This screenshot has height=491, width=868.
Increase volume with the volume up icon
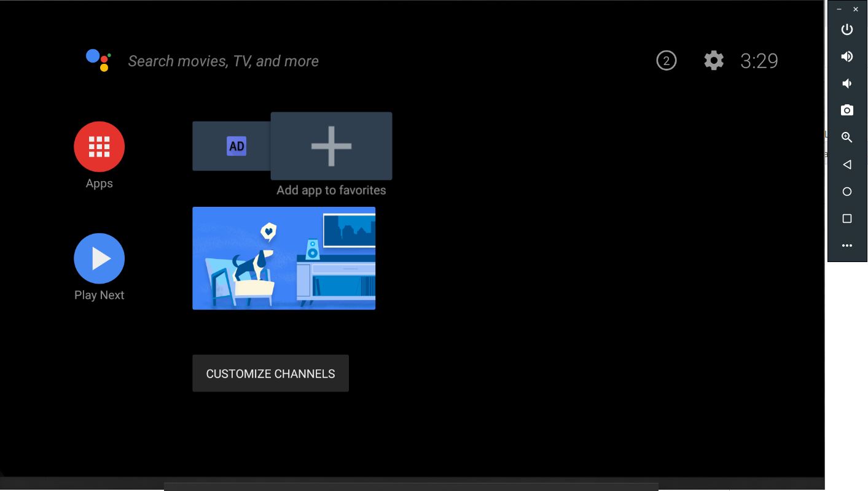pos(846,56)
